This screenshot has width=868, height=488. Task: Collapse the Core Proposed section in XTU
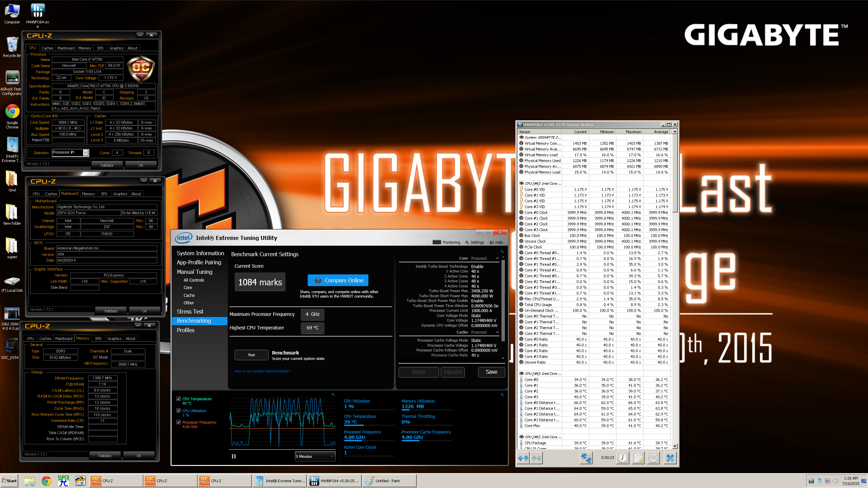(497, 258)
